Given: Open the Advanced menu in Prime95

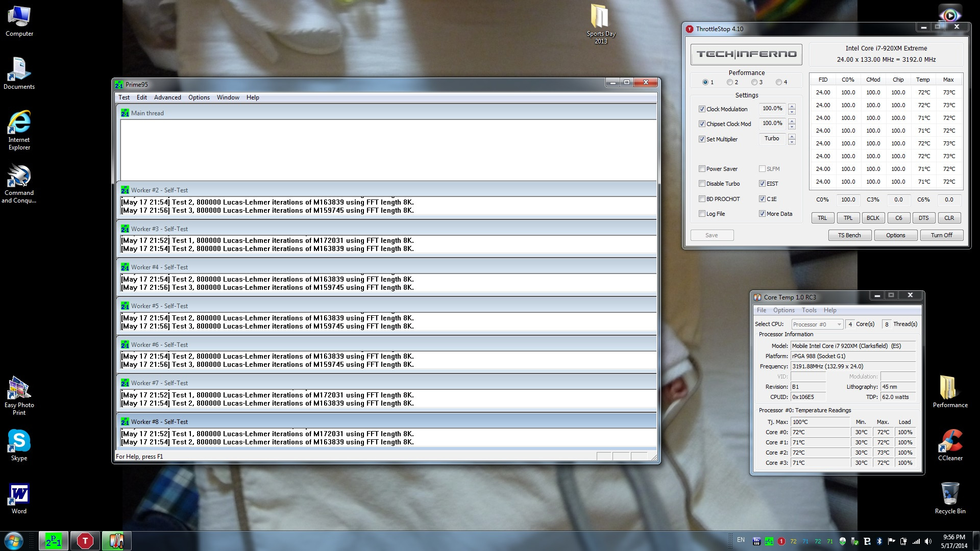Looking at the screenshot, I should (x=167, y=97).
